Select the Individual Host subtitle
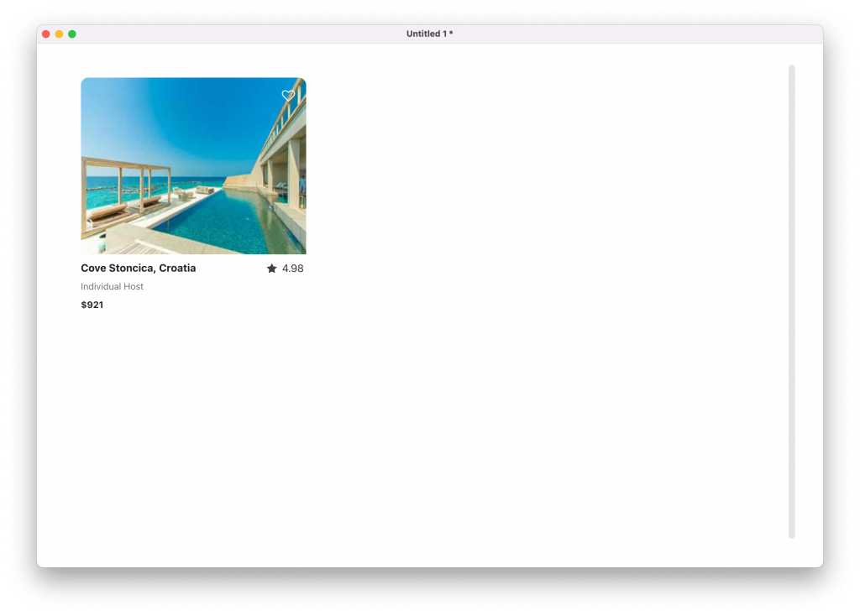 pos(112,287)
